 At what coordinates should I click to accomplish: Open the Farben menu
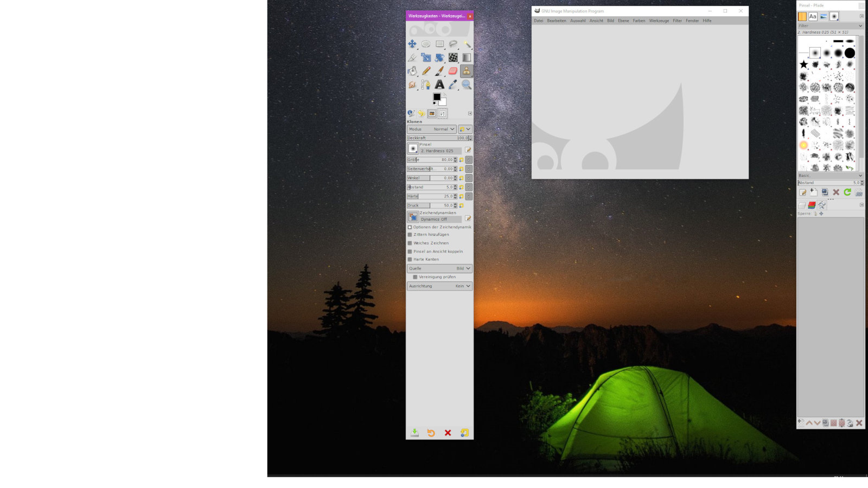tap(639, 21)
